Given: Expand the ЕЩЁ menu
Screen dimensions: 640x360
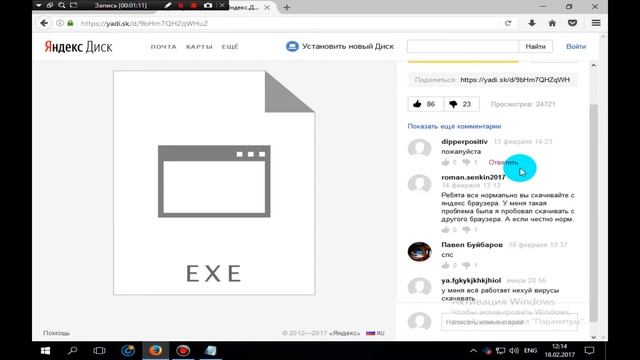Looking at the screenshot, I should click(230, 47).
